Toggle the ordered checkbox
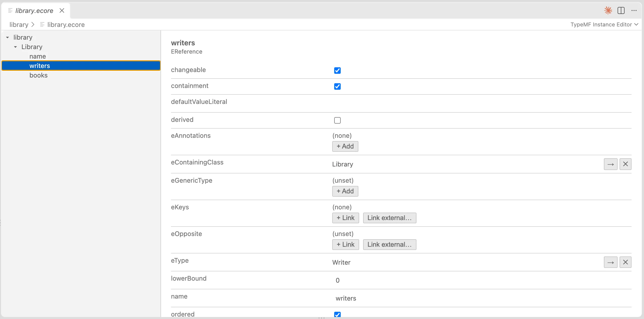The image size is (644, 319). (x=337, y=315)
